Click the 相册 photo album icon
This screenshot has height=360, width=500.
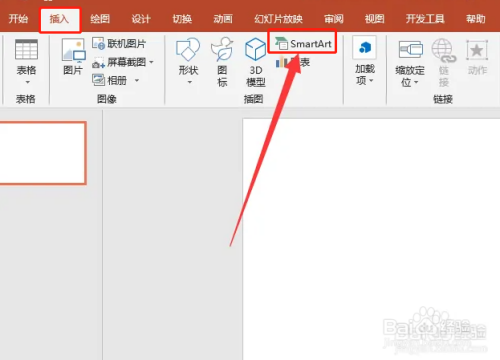pyautogui.click(x=99, y=80)
